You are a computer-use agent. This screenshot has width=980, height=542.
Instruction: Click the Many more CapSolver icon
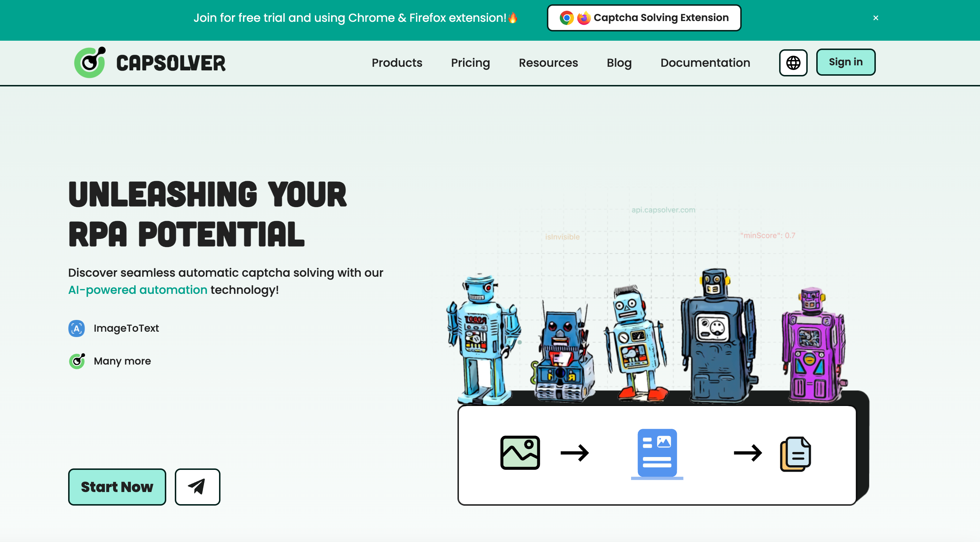click(x=77, y=361)
